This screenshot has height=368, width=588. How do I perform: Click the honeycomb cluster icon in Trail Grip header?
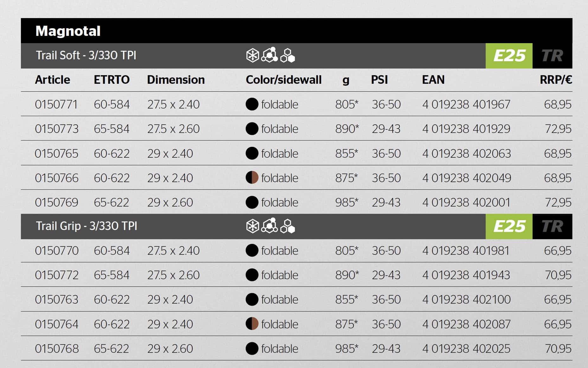click(x=288, y=227)
